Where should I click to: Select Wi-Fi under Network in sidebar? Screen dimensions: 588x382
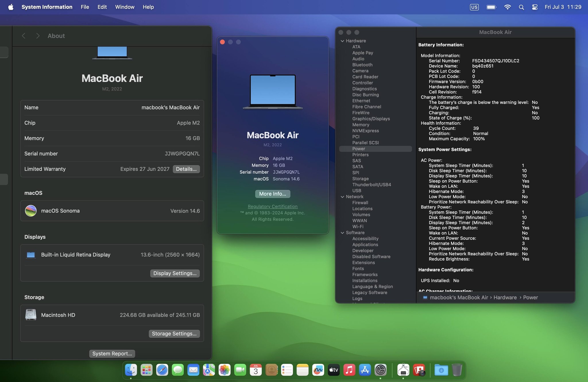pos(358,227)
